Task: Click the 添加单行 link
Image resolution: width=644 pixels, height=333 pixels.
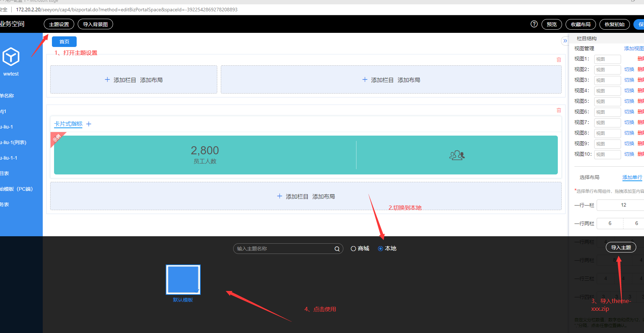Action: pos(632,177)
